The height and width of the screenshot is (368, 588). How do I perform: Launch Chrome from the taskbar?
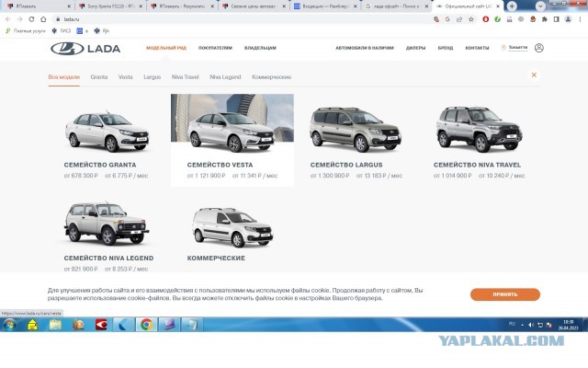(146, 325)
